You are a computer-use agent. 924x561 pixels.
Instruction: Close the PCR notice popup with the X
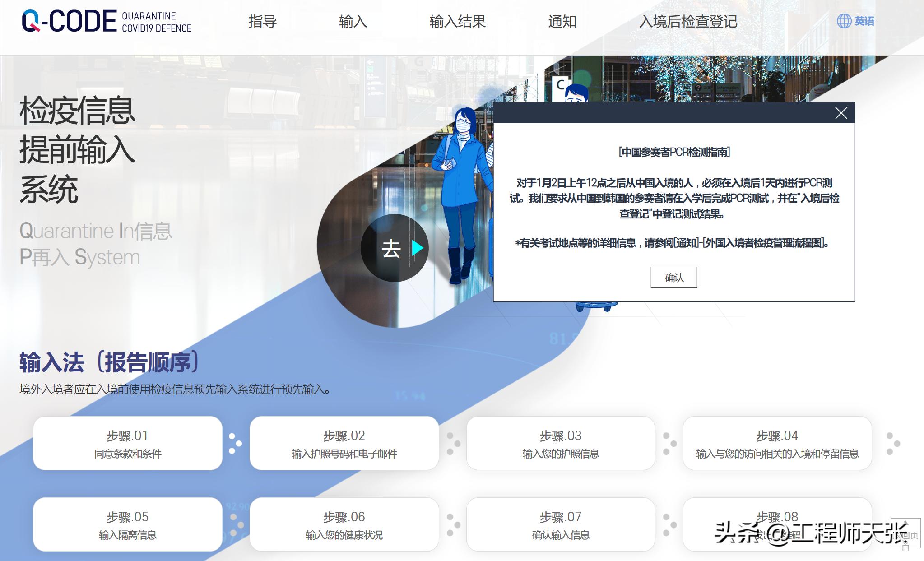(840, 114)
